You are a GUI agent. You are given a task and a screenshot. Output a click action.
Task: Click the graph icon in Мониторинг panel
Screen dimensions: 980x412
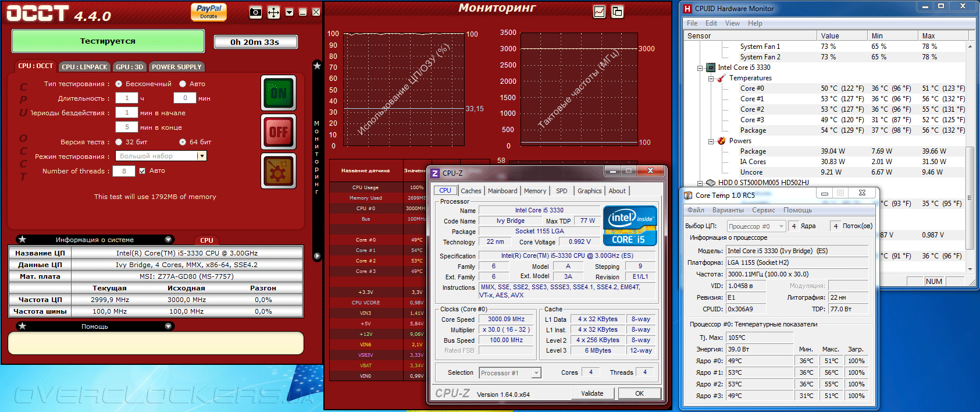pos(600,12)
